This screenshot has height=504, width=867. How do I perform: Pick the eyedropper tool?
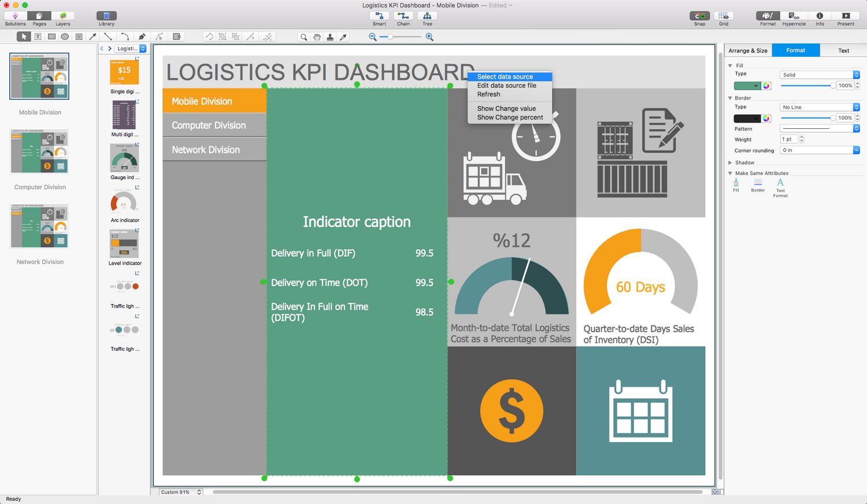(x=343, y=37)
